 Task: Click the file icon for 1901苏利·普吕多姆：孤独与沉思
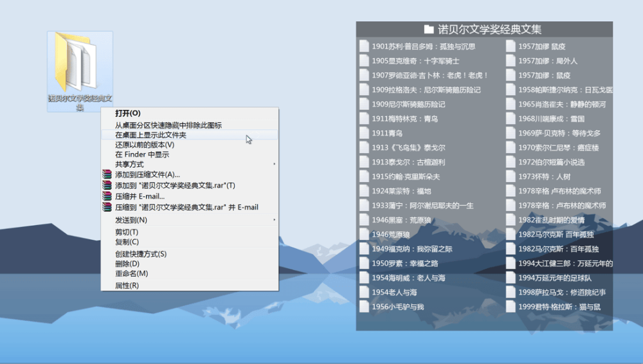tap(364, 46)
